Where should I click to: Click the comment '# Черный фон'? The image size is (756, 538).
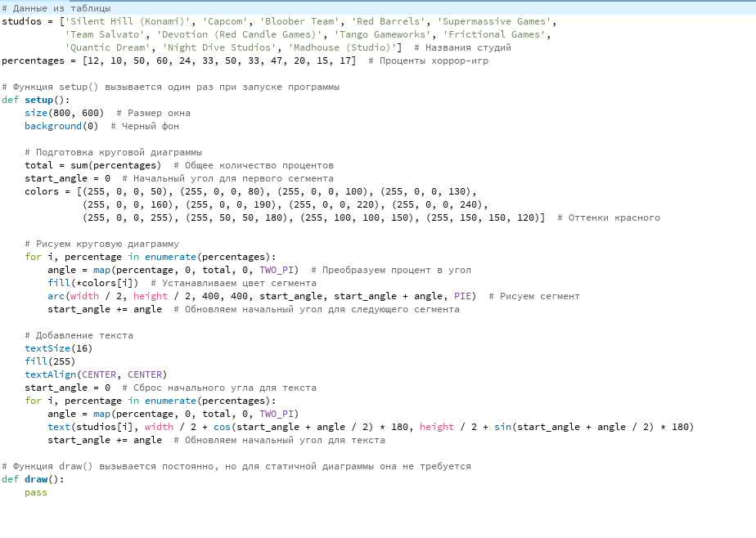pos(145,126)
